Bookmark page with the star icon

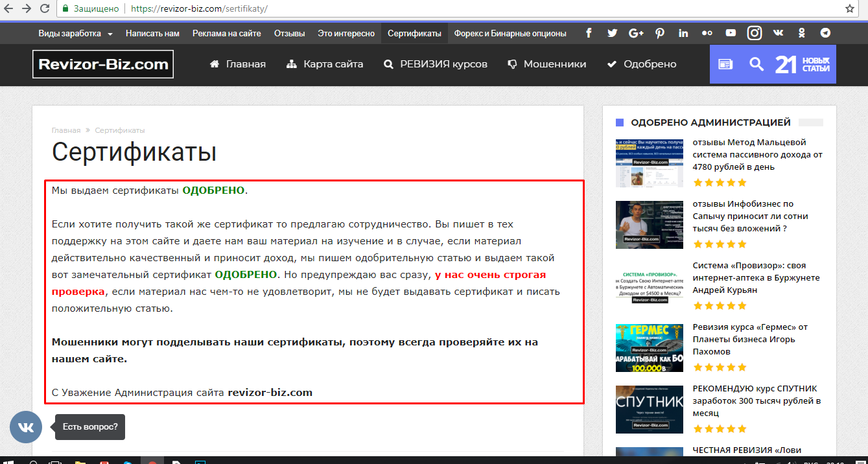(x=850, y=8)
